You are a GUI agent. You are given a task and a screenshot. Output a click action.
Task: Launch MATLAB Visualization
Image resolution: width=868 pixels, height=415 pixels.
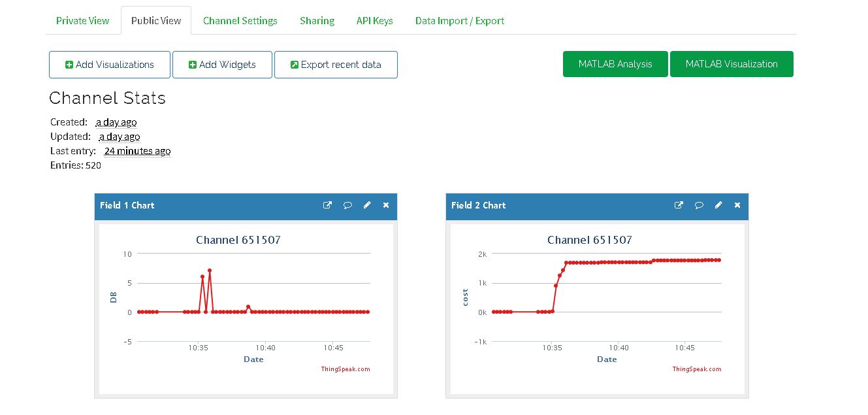click(731, 64)
